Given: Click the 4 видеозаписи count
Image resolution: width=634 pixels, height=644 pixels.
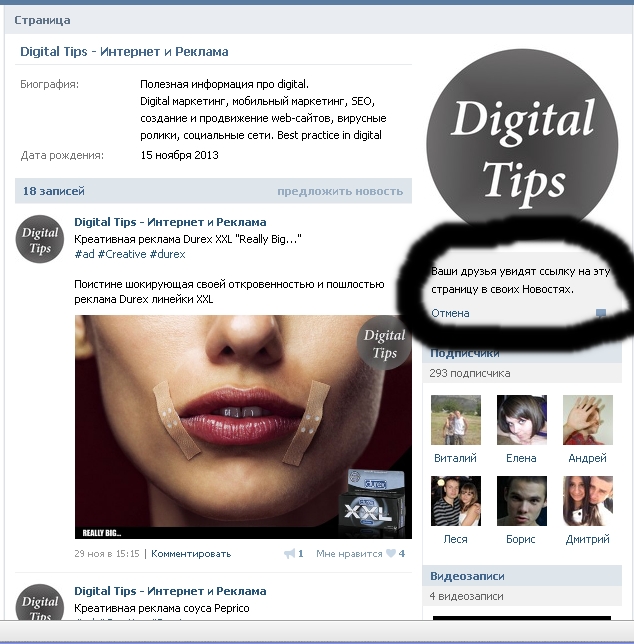Looking at the screenshot, I should (x=466, y=596).
